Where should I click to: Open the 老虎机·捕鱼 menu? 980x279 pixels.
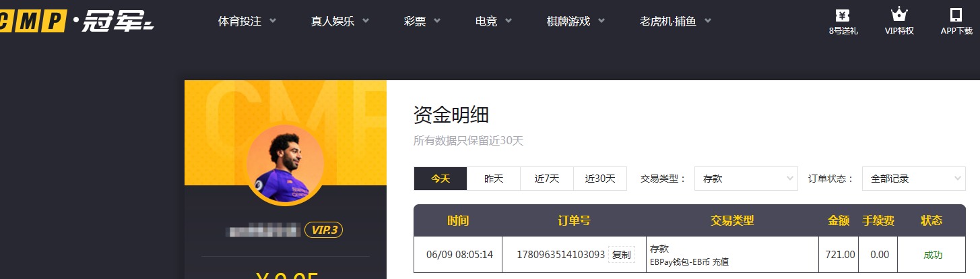click(x=668, y=21)
